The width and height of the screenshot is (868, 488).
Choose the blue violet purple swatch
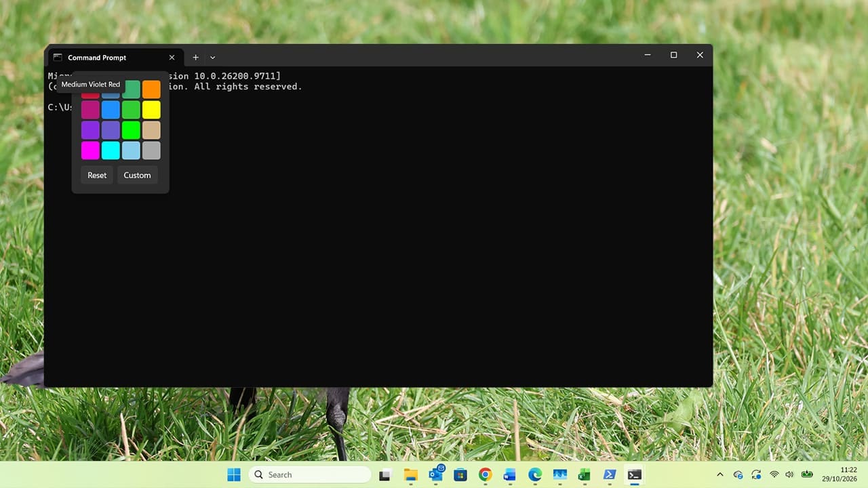point(90,130)
